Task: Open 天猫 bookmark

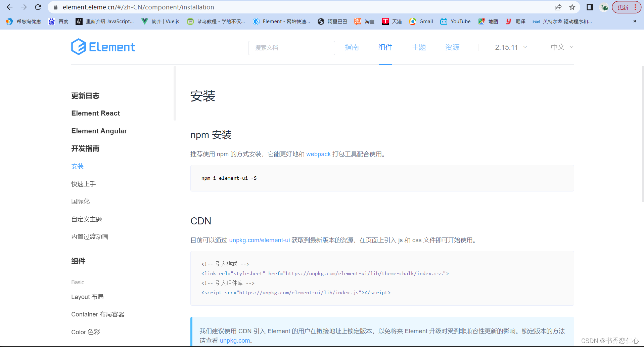Action: click(392, 21)
